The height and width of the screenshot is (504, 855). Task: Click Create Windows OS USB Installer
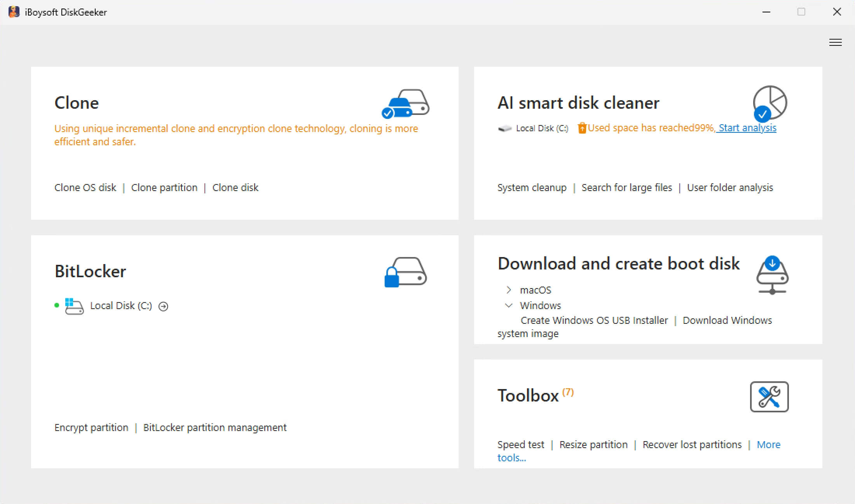point(594,320)
